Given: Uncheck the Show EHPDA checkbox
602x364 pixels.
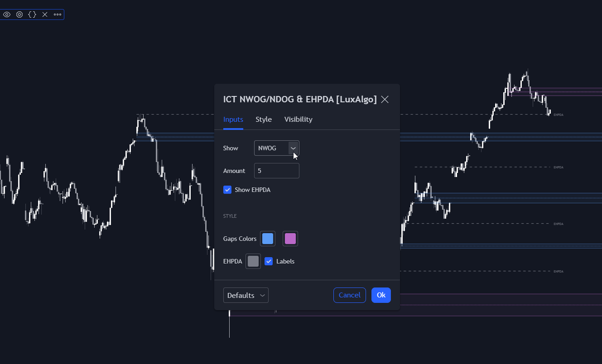Looking at the screenshot, I should [227, 190].
